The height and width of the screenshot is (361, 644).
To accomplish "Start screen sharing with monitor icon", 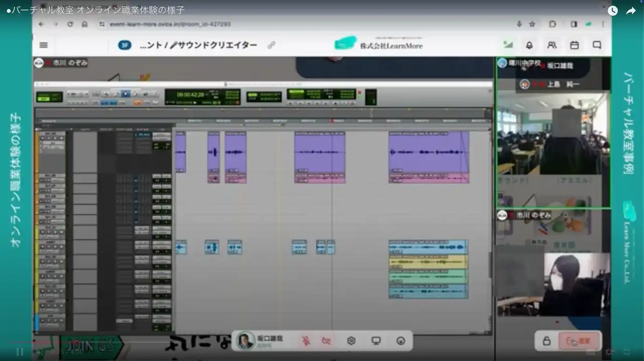I will pos(376,341).
